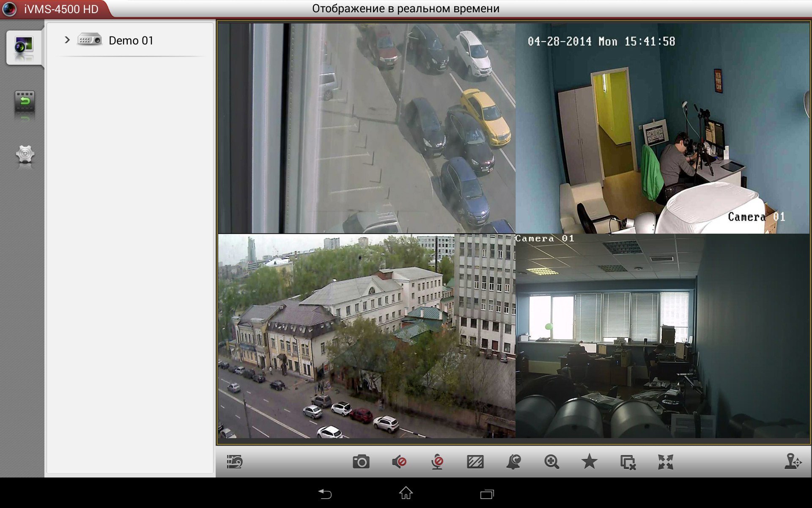Tap the Android recent apps button

(487, 494)
